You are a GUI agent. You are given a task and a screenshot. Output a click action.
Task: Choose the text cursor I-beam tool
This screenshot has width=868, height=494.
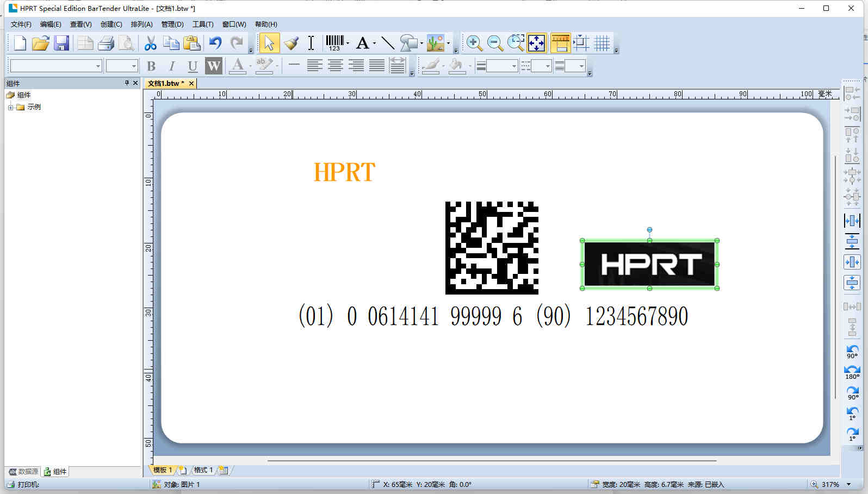(311, 43)
